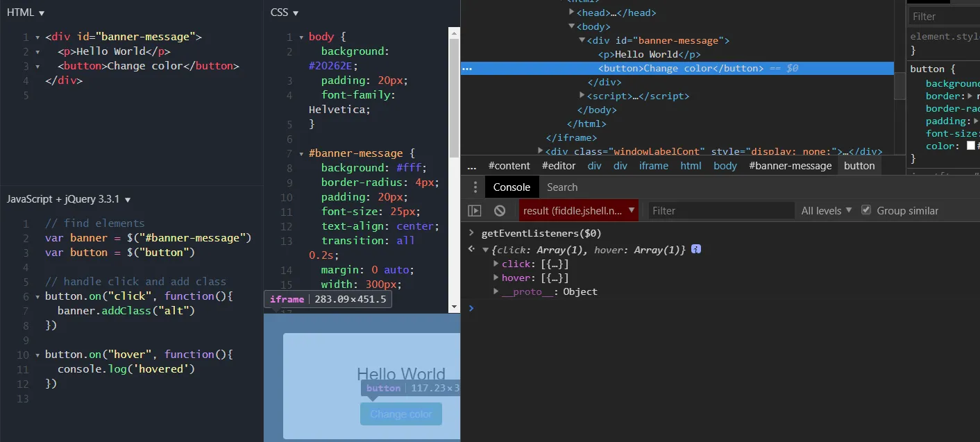The width and height of the screenshot is (980, 442).
Task: Clear the console with the ban icon
Action: click(500, 211)
